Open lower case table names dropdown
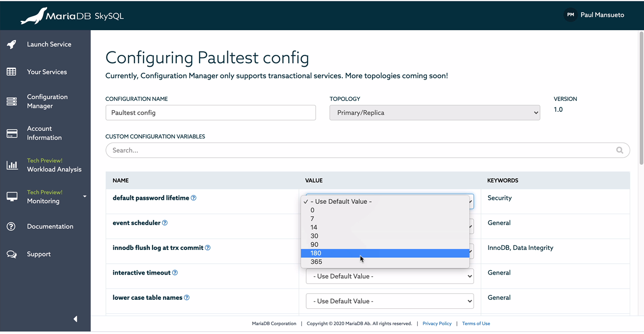The image size is (644, 334). point(389,301)
